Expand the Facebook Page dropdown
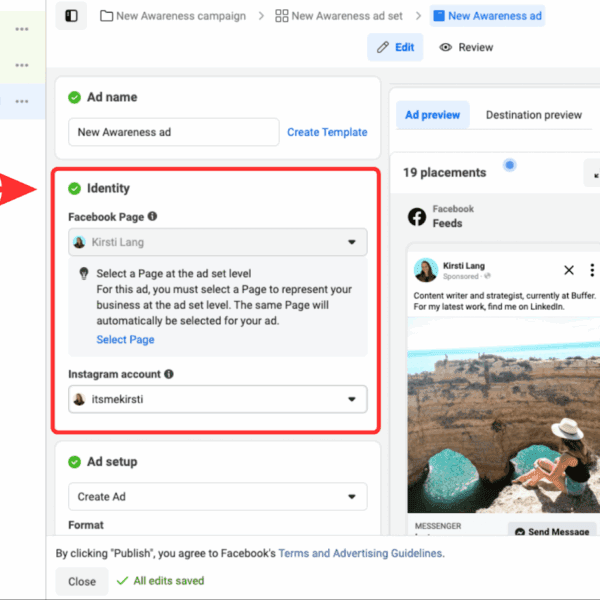This screenshot has width=600, height=600. coord(351,242)
